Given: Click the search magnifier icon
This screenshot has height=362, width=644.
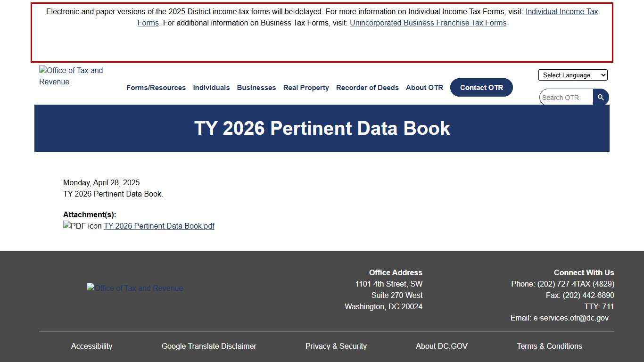Looking at the screenshot, I should tap(601, 97).
